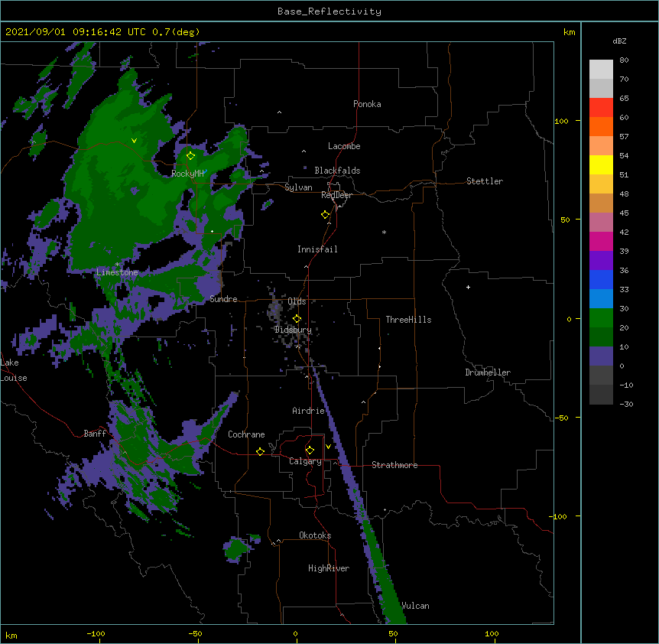Click the -50 tick on right km axis
659x644 pixels.
(x=561, y=418)
